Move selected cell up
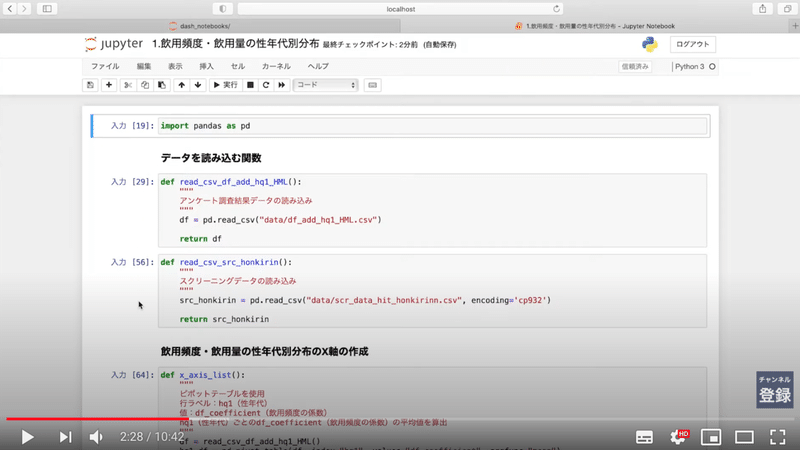 coord(182,85)
